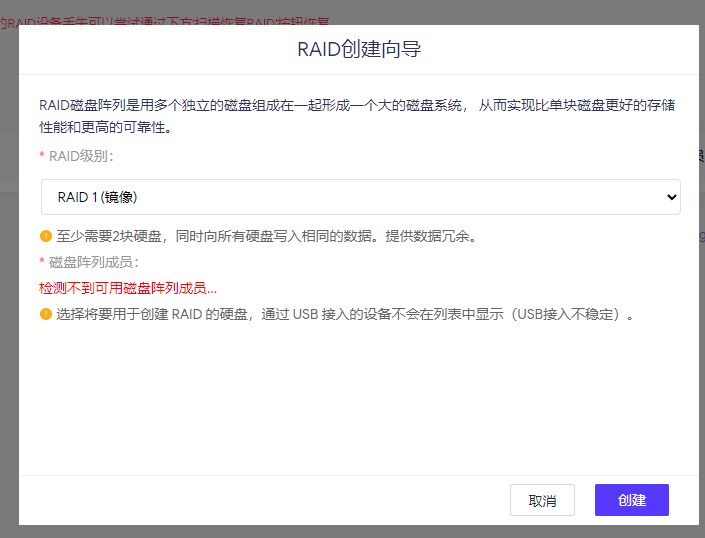
Task: Click the empty area below the USB hint
Action: [x=360, y=400]
